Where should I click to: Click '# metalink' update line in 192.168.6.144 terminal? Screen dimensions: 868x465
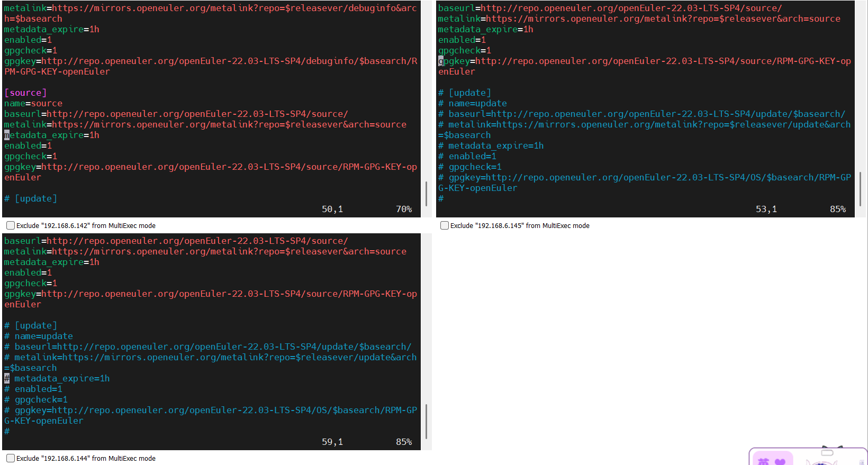pos(211,363)
